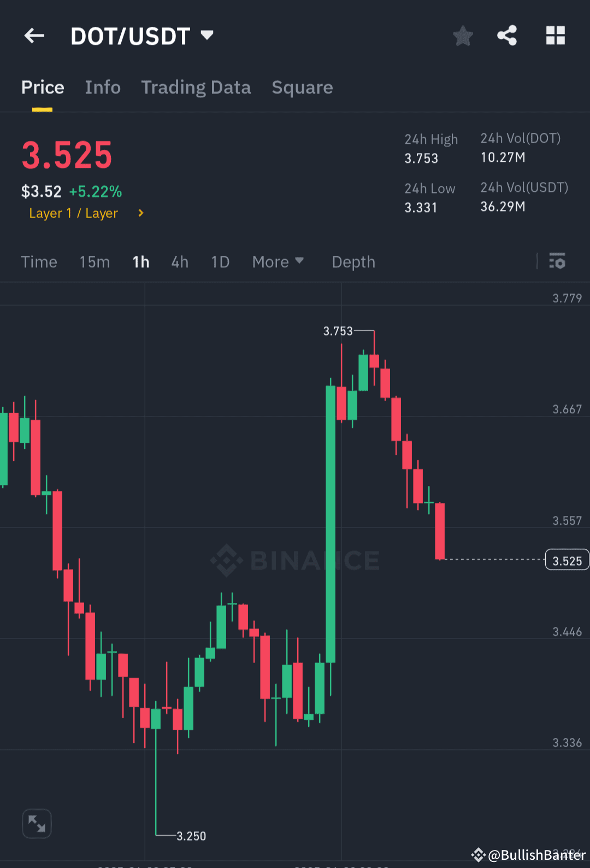Open the More timeframes dropdown
Screen dimensions: 590x868
point(278,262)
